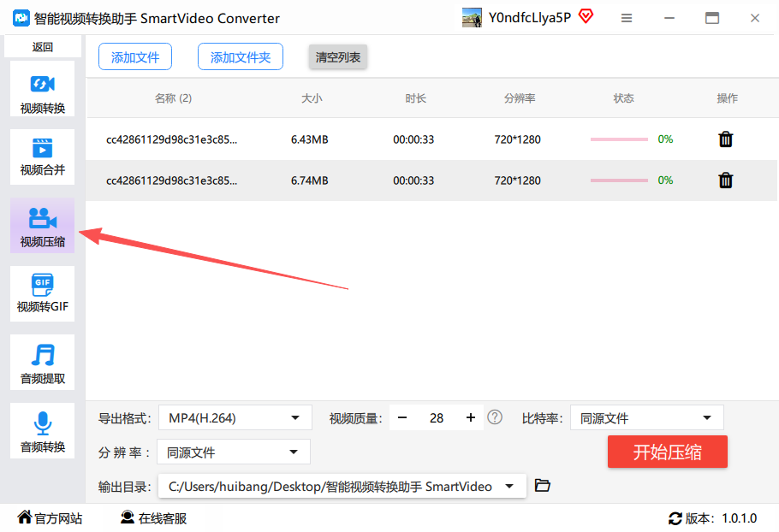This screenshot has width=779, height=532.
Task: Delete the first video with trash icon
Action: click(x=725, y=139)
